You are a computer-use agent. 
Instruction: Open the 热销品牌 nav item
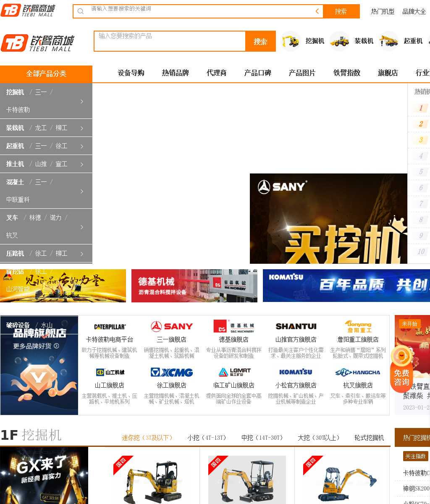175,73
